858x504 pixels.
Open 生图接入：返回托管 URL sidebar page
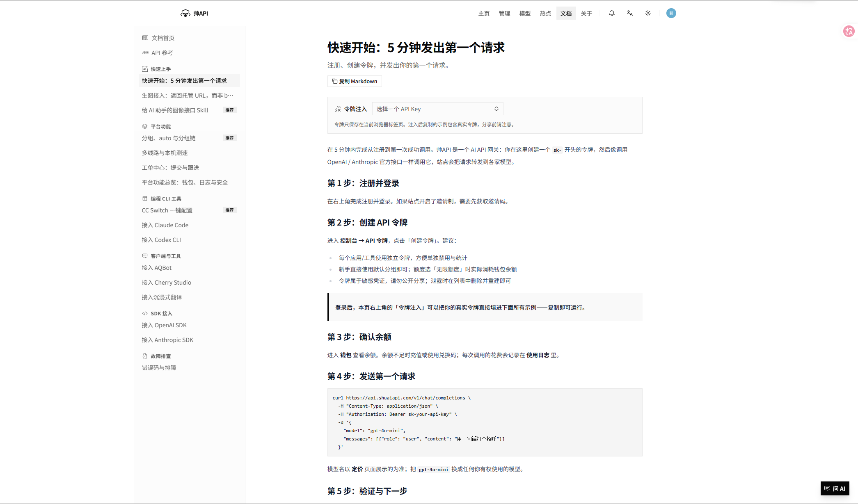(x=189, y=95)
